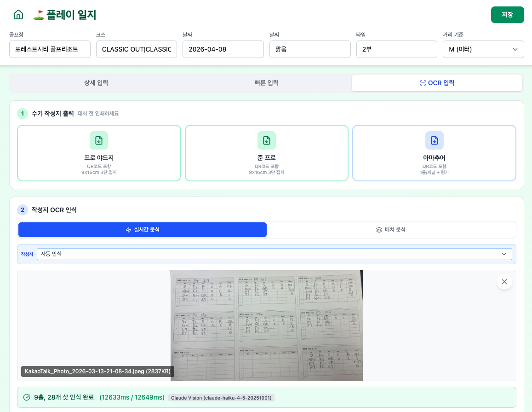Switch to the 빠른 입력 tab
This screenshot has height=412, width=532.
(266, 83)
